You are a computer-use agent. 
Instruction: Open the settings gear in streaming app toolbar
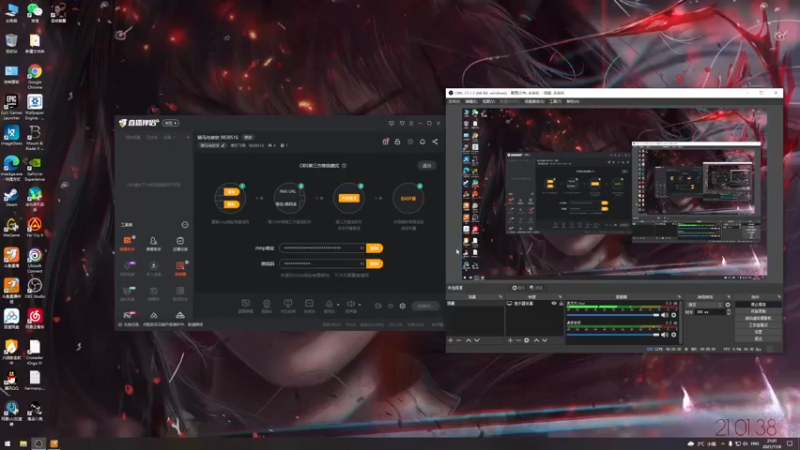[x=403, y=306]
